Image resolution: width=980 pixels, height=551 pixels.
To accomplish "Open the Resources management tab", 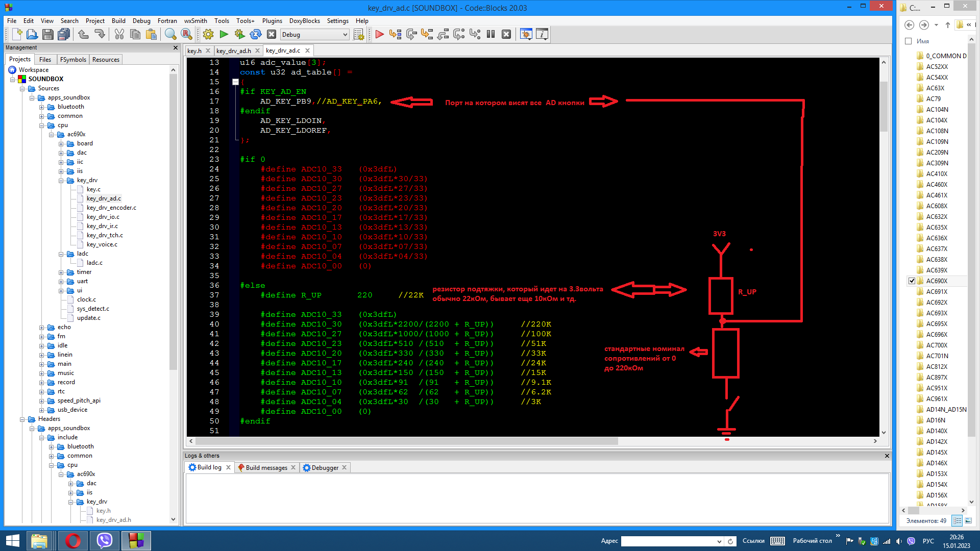I will coord(106,60).
